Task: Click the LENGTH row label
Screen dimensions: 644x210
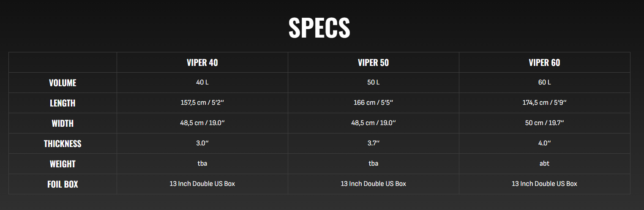Action: [63, 103]
